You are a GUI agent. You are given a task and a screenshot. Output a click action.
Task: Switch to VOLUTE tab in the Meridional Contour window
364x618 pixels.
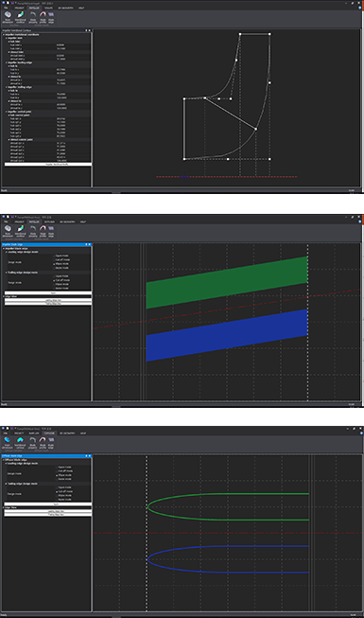49,8
